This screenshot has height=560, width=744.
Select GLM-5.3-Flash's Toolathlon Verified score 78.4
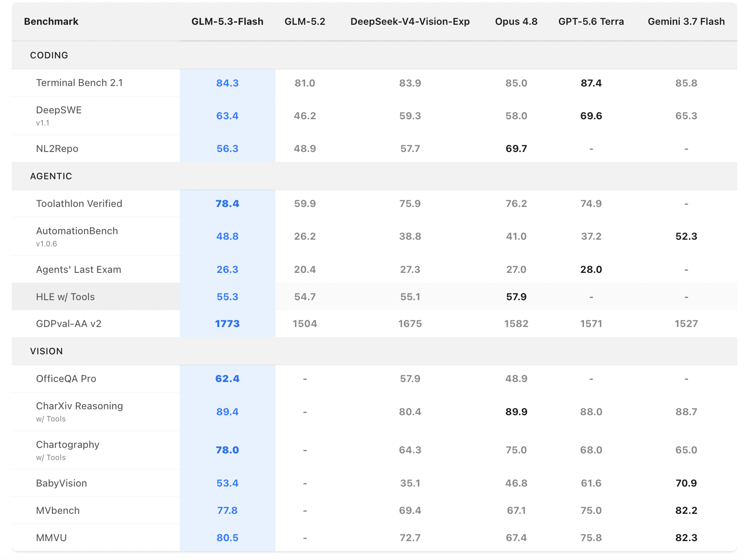click(x=227, y=204)
